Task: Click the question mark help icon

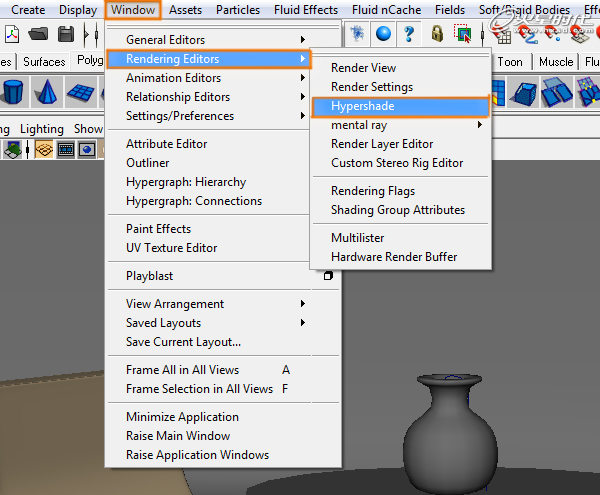Action: coord(409,34)
